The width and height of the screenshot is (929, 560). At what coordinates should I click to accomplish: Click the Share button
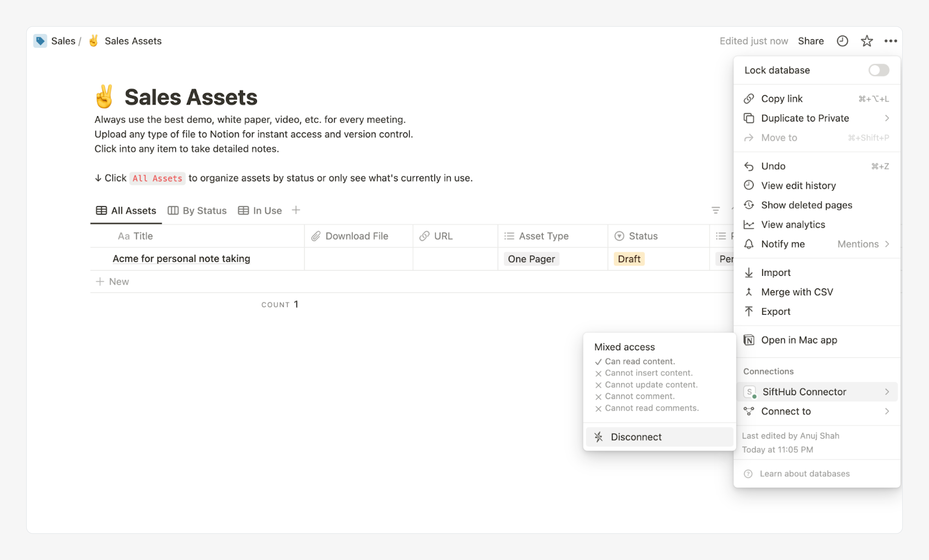point(811,41)
